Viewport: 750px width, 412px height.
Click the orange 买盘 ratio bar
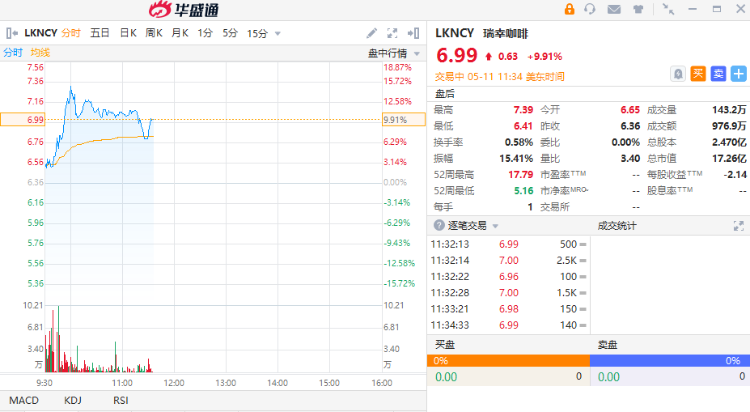(509, 360)
